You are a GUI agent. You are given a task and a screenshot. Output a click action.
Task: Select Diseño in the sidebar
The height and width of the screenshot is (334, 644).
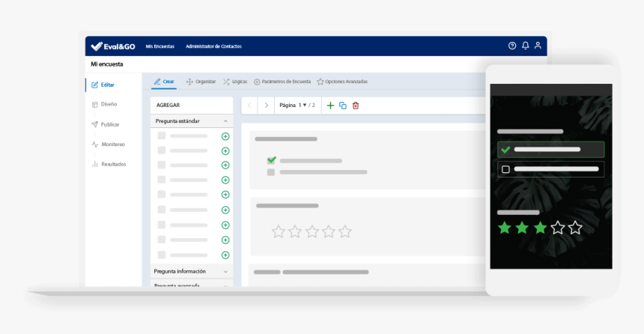[x=104, y=104]
